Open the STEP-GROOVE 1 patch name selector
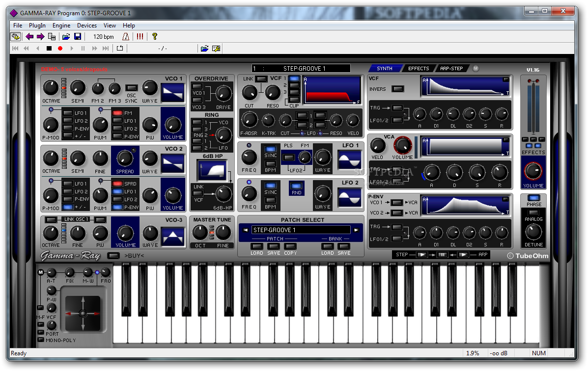This screenshot has height=371, width=588. [x=301, y=230]
